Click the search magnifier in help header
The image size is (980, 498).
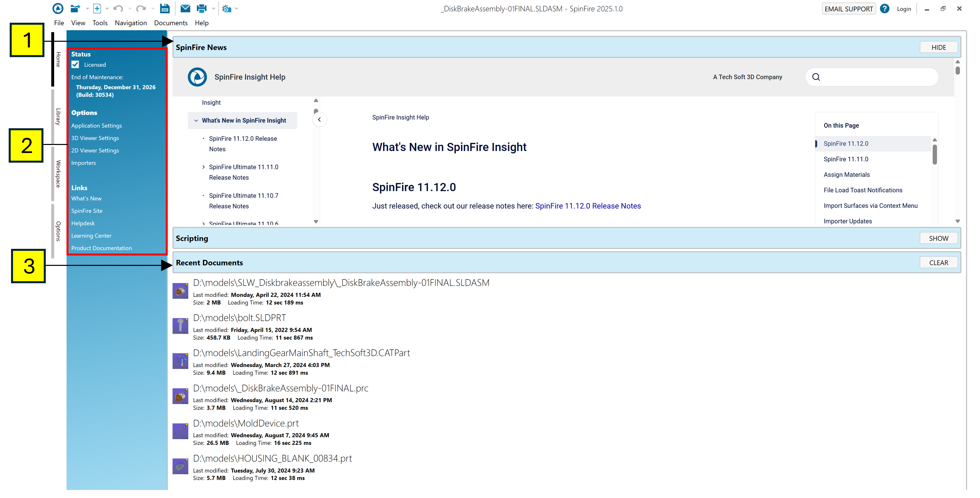(816, 77)
